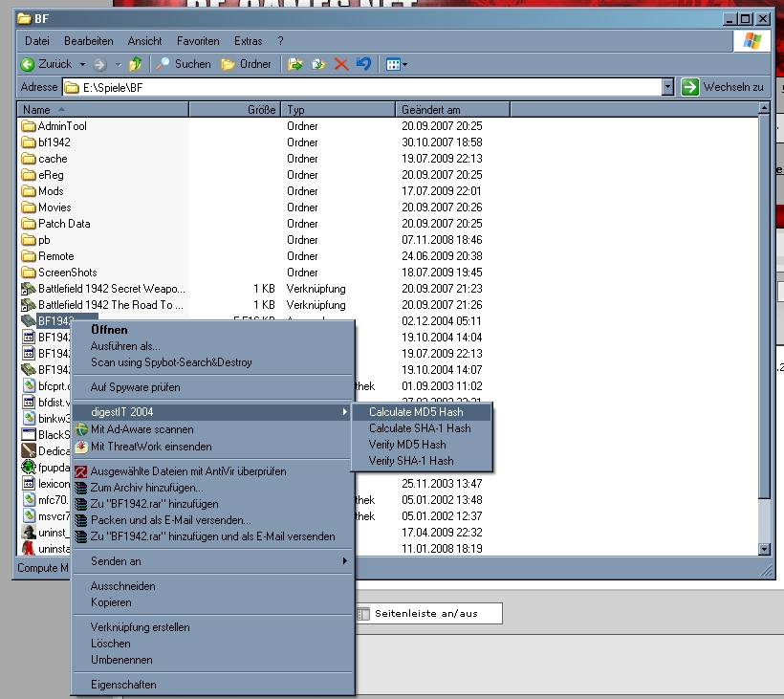
Task: Sort by the Geändert am column header
Action: tap(453, 110)
